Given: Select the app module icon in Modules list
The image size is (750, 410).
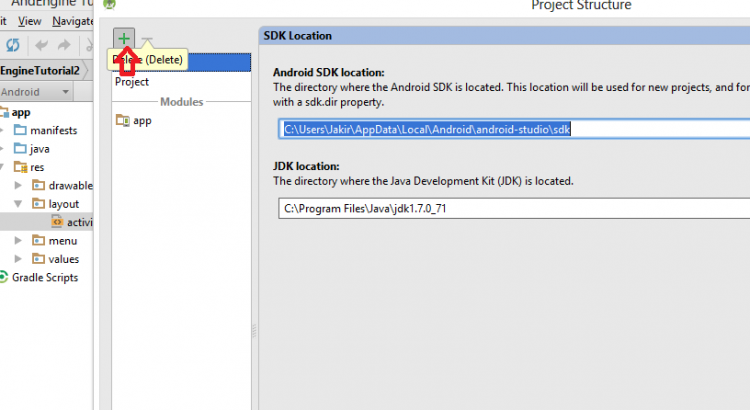Looking at the screenshot, I should [x=123, y=121].
